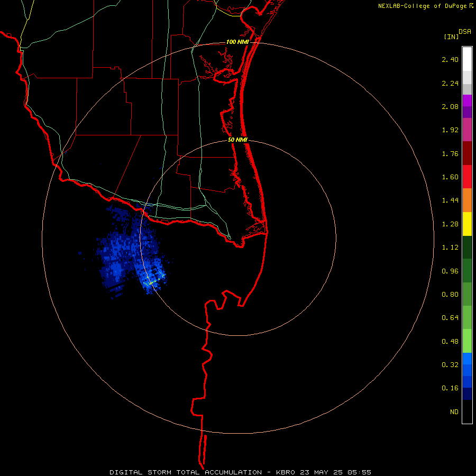Image resolution: width=476 pixels, height=476 pixels.
Task: Click the black ND swatch at scale bottom
Action: pyautogui.click(x=467, y=411)
